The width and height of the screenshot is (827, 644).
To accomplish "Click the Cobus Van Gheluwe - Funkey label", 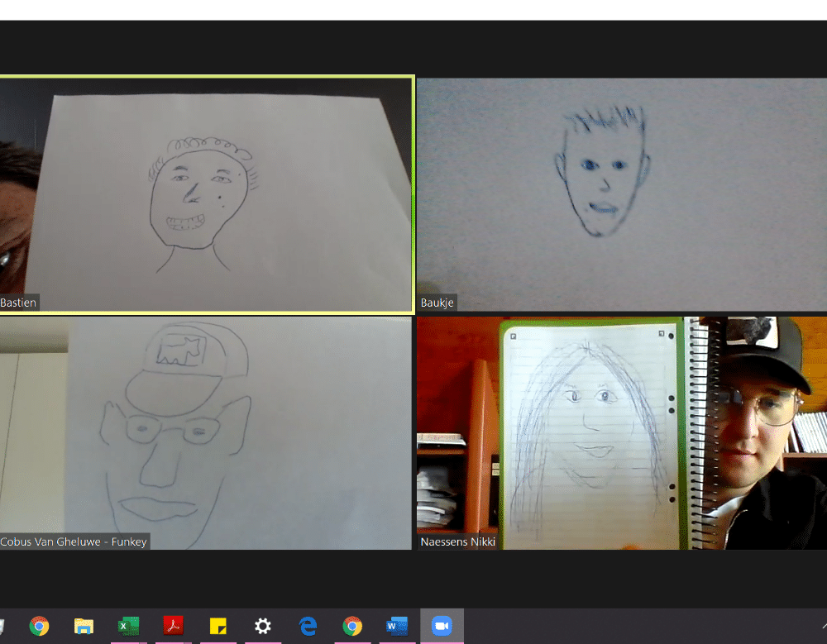I will [x=74, y=541].
